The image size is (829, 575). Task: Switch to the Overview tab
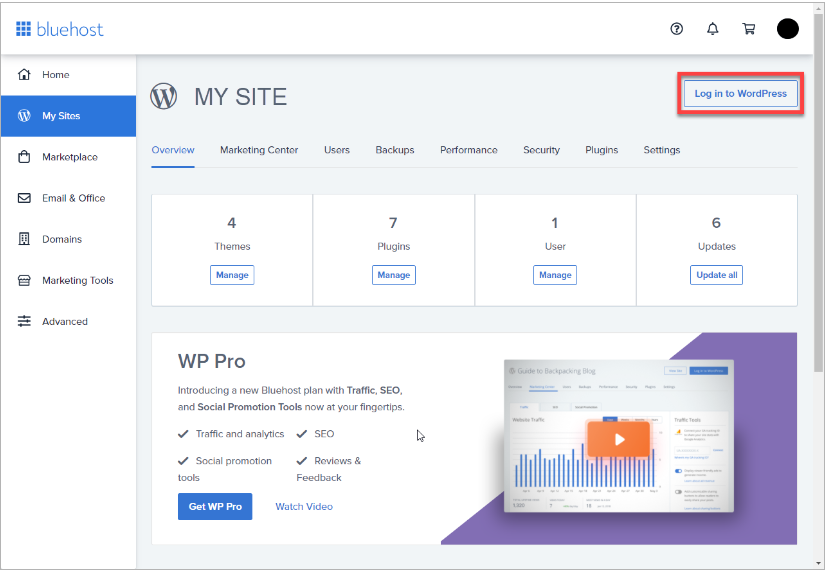(x=173, y=150)
